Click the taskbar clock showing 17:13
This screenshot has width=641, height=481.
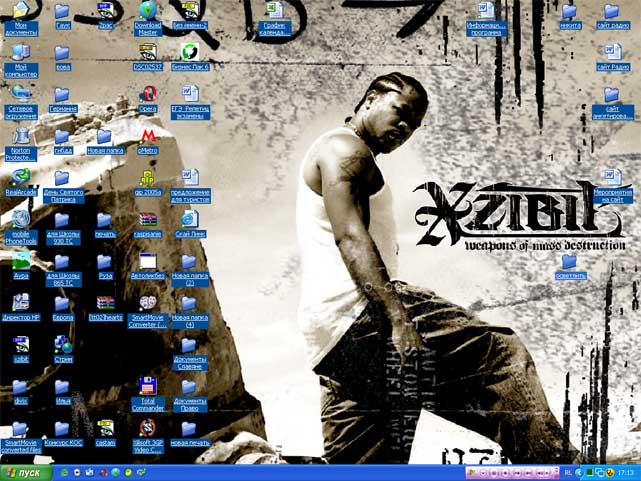pyautogui.click(x=625, y=471)
